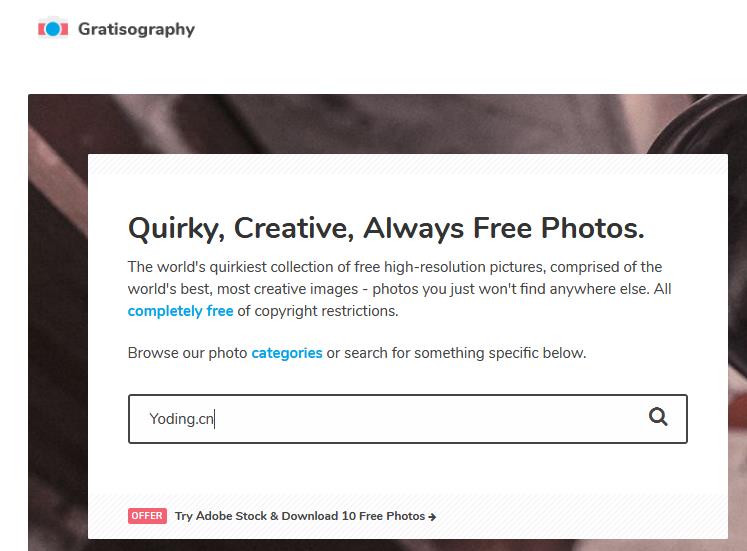Click the phrase "or search for something specific below"
Viewport: 747px width, 551px height.
click(456, 353)
